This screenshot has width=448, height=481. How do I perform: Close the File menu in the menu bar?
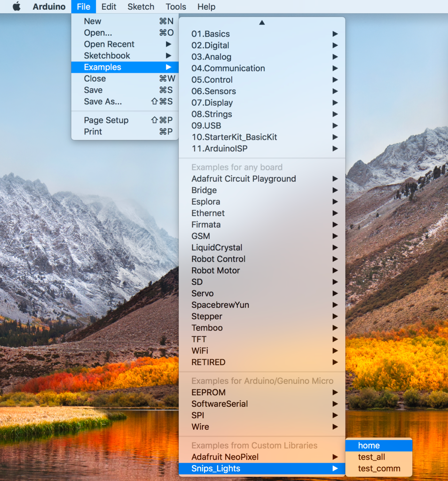click(84, 7)
